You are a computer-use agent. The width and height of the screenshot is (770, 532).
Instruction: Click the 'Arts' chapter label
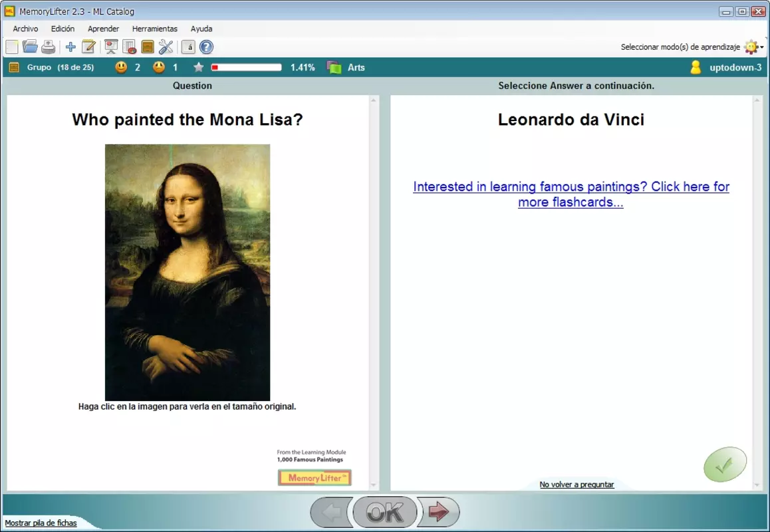pos(356,67)
